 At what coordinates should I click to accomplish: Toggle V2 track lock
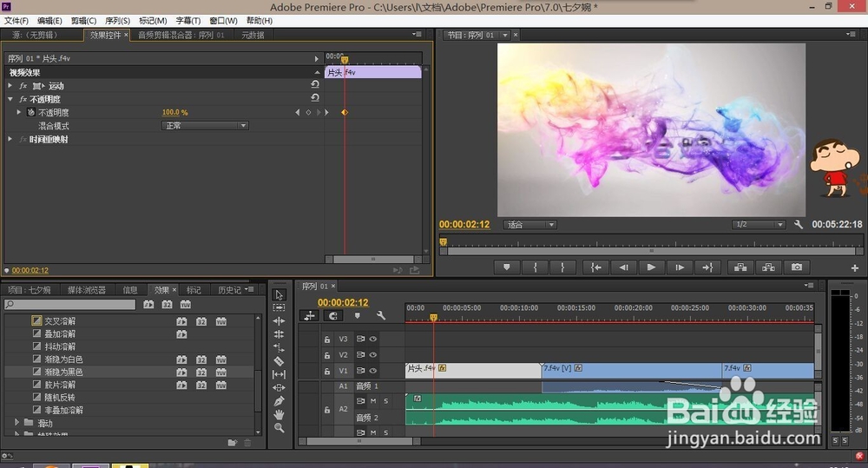(327, 355)
